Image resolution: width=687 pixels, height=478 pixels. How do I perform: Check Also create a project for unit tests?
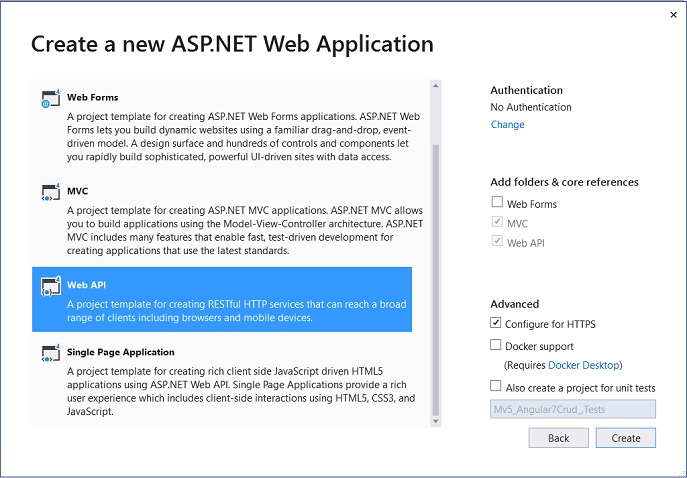496,386
